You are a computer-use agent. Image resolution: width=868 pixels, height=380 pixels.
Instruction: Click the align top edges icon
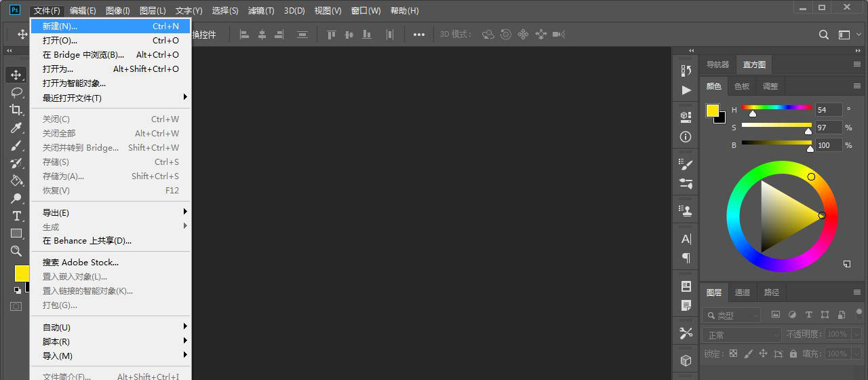point(332,35)
